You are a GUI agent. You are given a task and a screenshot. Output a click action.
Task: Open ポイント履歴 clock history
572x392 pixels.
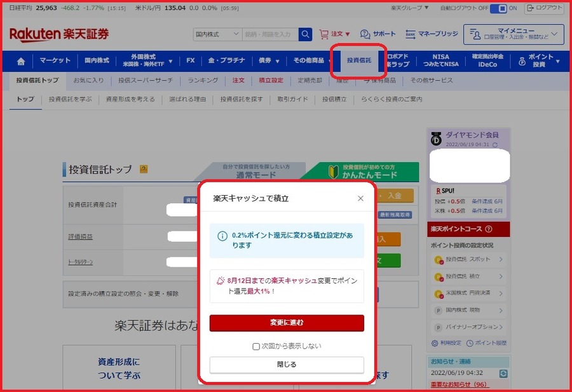pos(487,343)
